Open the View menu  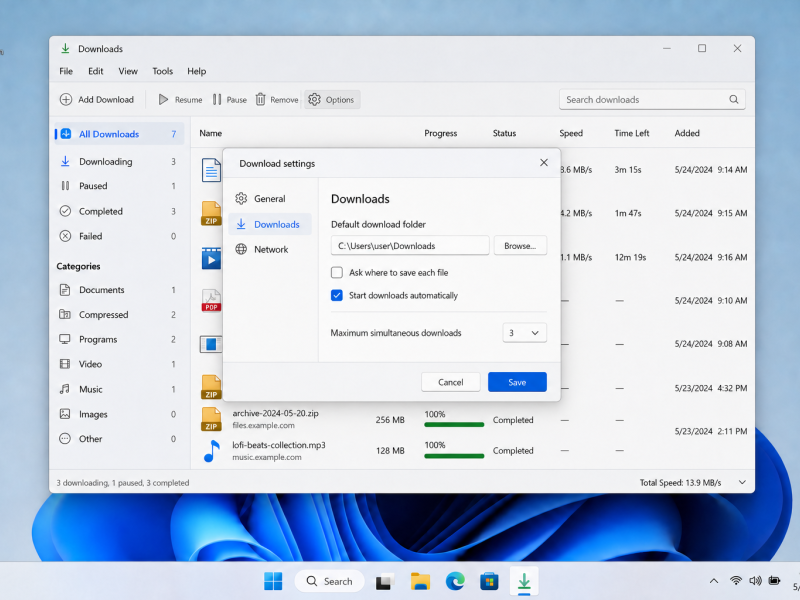click(128, 71)
